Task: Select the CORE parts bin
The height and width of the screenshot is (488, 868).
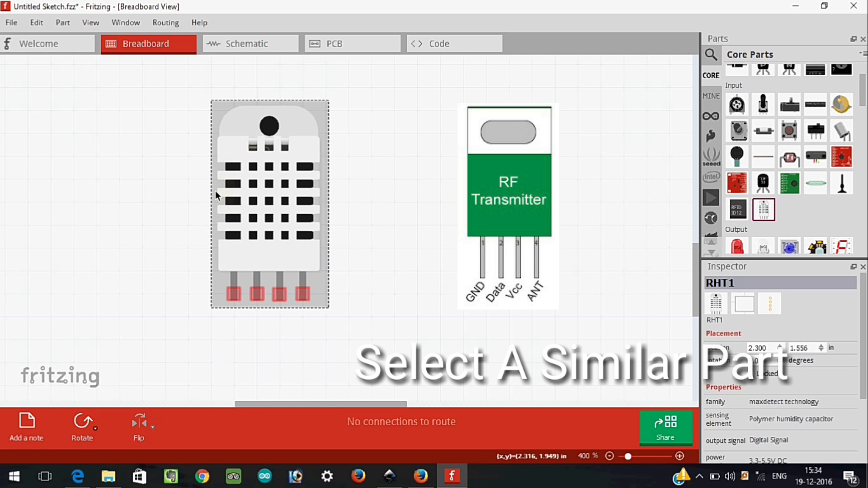Action: (x=711, y=75)
